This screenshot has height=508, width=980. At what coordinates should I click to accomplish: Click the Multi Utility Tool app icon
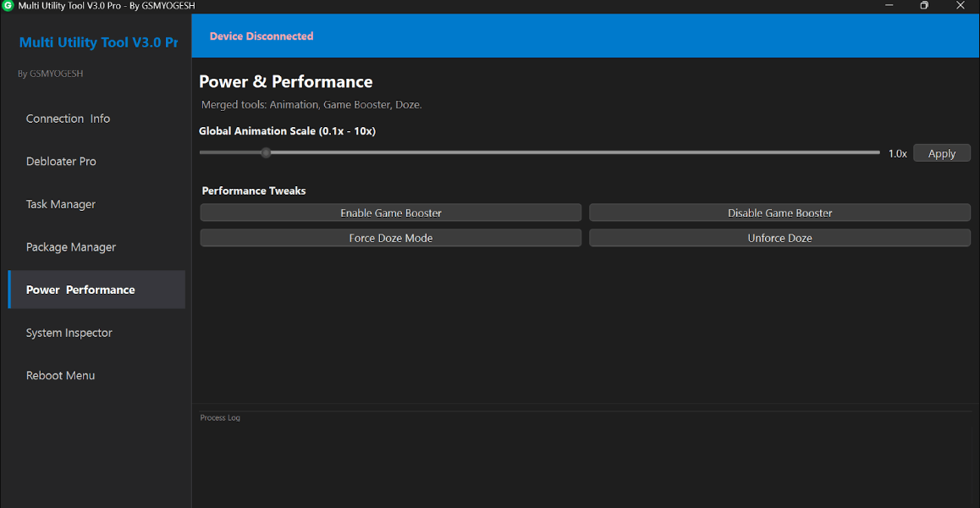(8, 5)
